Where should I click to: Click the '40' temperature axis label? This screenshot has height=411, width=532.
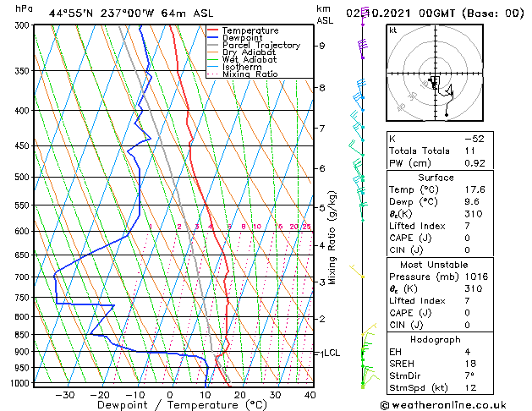(x=310, y=395)
